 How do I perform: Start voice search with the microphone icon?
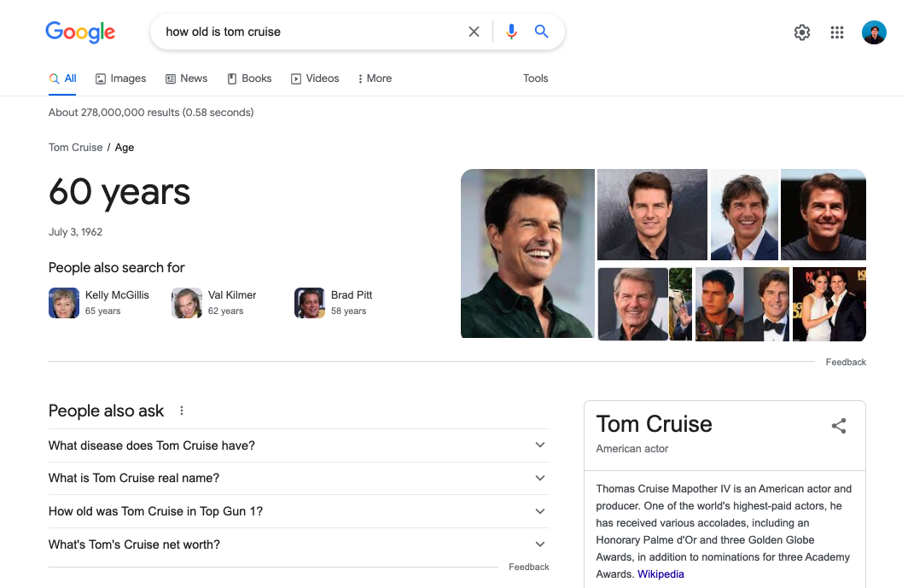point(511,32)
